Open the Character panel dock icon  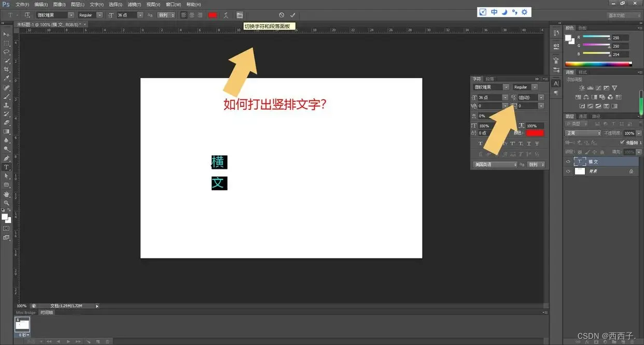[x=556, y=83]
